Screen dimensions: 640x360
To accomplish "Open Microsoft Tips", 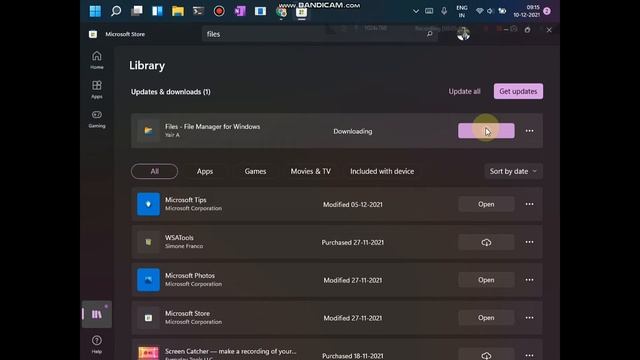I will coord(486,204).
